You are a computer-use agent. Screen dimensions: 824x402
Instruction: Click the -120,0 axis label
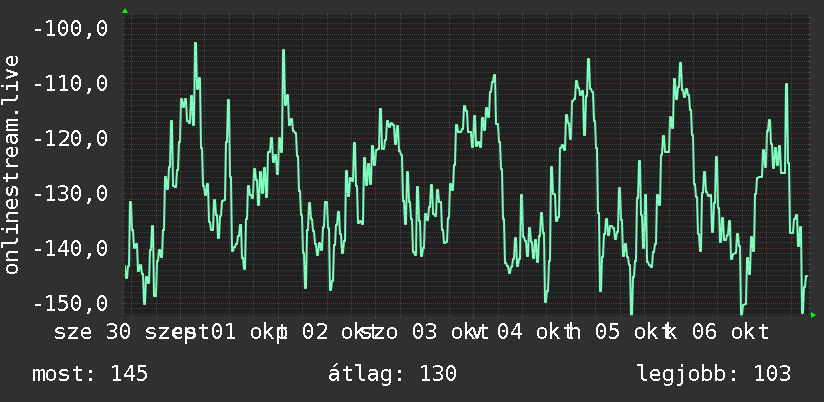70,139
